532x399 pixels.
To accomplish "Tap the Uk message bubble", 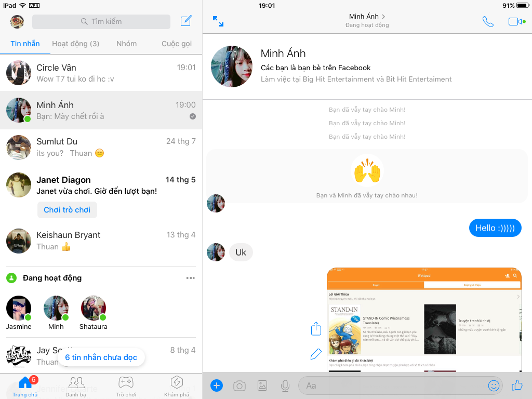I will coord(241,252).
